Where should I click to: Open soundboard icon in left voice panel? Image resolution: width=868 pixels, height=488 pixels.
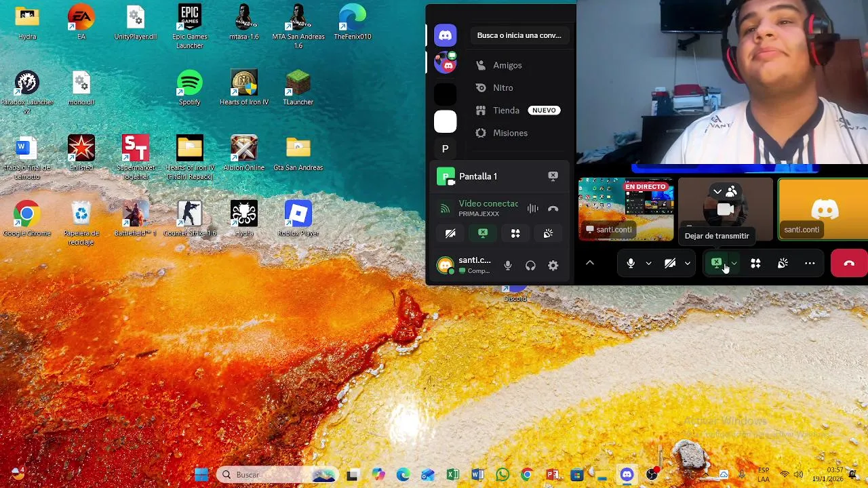(x=548, y=233)
